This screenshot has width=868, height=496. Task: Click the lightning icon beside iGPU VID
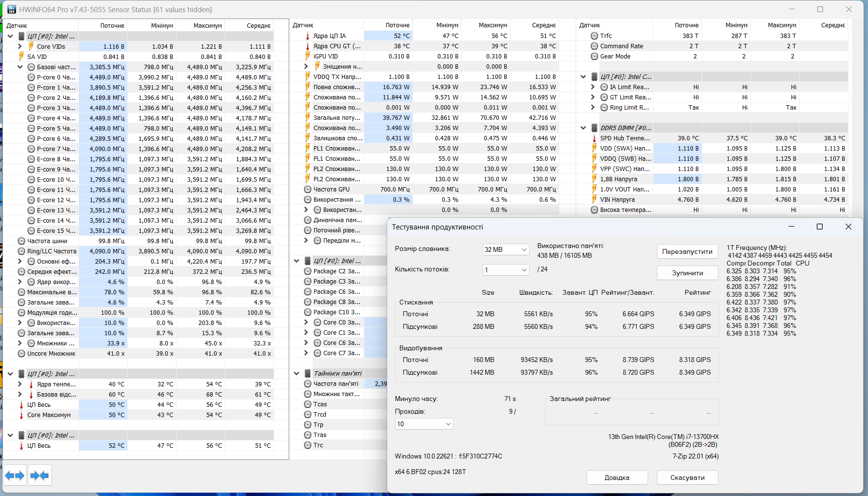(x=308, y=56)
